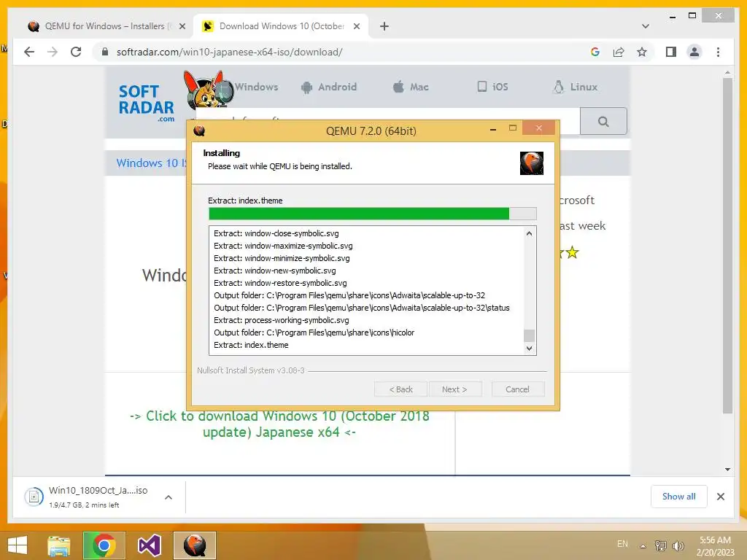Open the Chrome profile avatar
747x560 pixels.
pos(694,52)
